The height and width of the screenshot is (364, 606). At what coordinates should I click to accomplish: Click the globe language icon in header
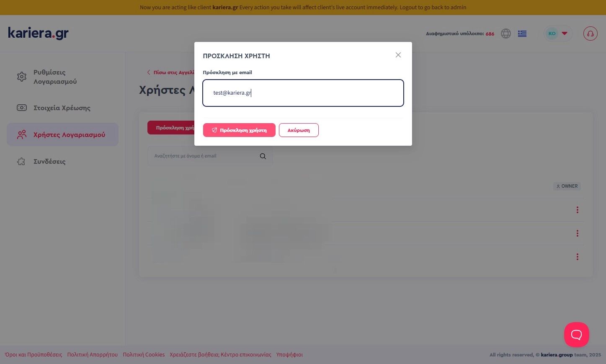click(506, 34)
